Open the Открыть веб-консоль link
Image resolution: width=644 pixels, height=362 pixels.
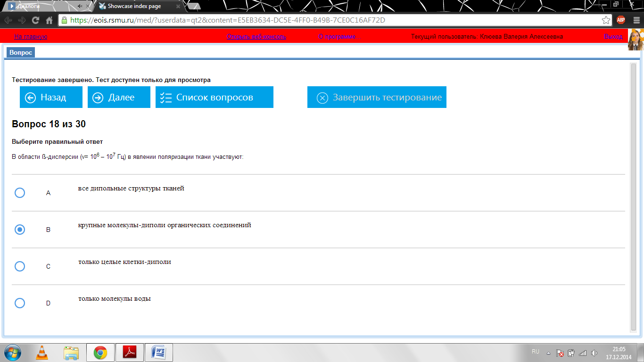pyautogui.click(x=256, y=36)
